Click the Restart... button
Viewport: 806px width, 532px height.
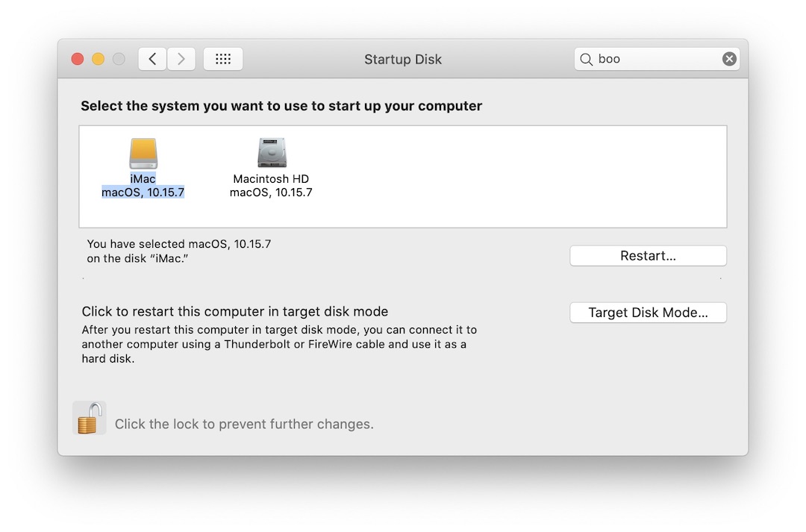click(x=648, y=256)
